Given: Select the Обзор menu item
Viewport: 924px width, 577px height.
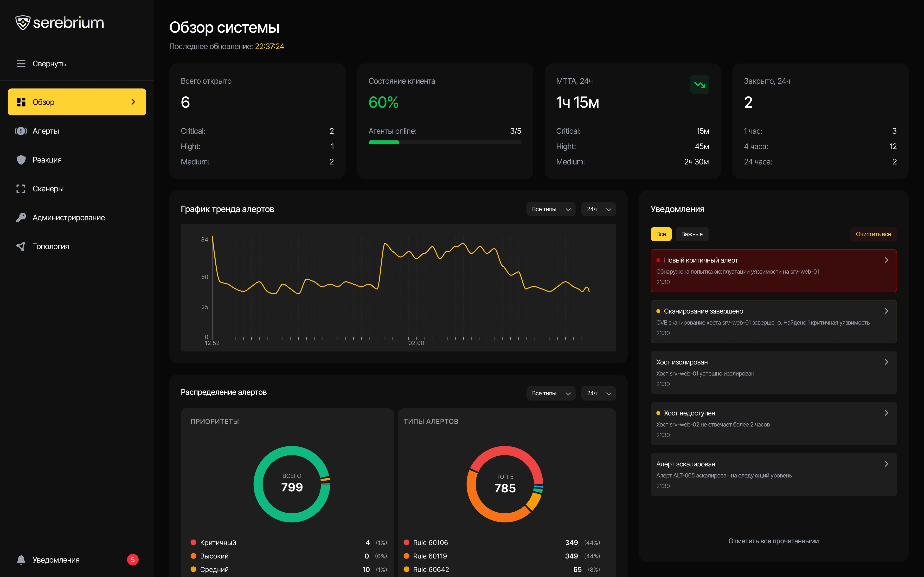Looking at the screenshot, I should tap(77, 102).
